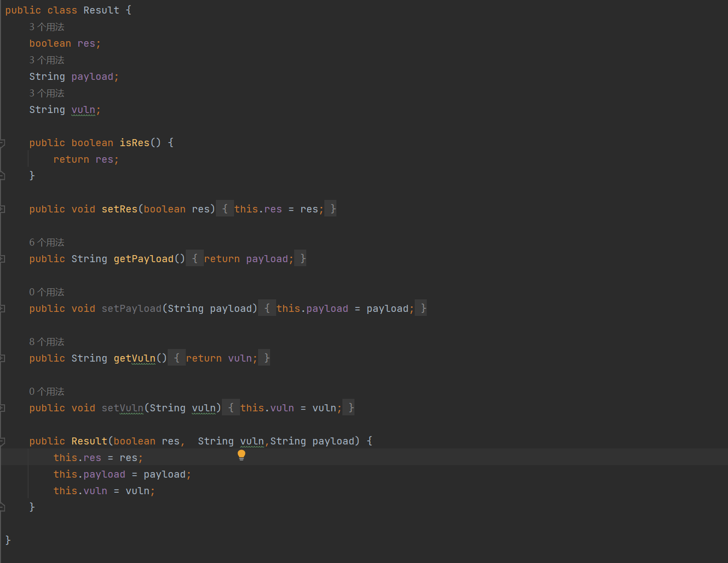Open usages hint above String vuln field

click(x=47, y=93)
